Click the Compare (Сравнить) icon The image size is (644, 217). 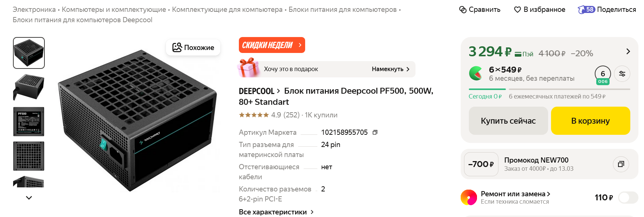click(463, 10)
